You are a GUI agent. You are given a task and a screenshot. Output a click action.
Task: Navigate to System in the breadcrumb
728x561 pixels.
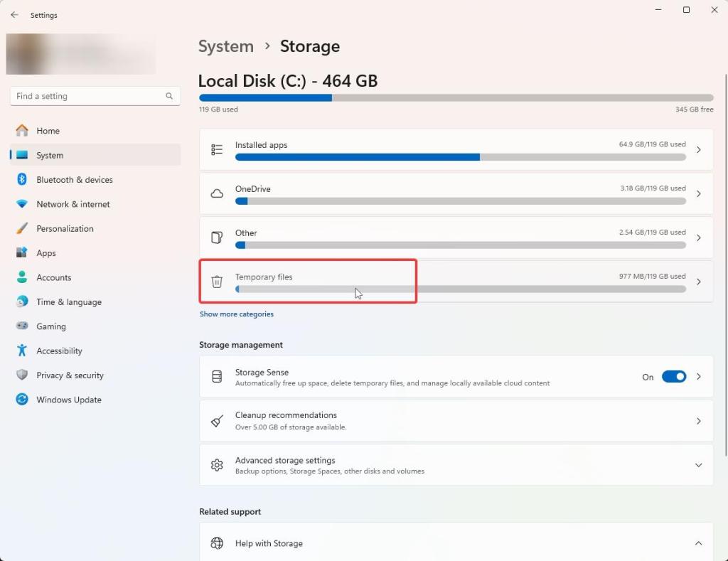[225, 46]
